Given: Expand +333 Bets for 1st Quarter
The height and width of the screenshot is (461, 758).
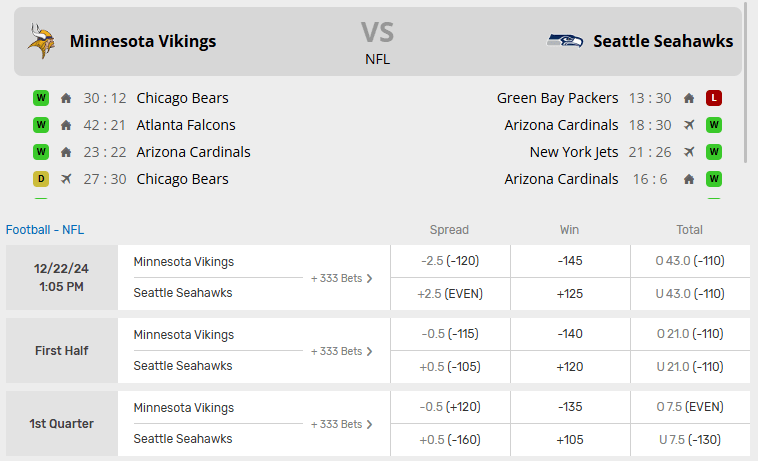Looking at the screenshot, I should click(342, 424).
